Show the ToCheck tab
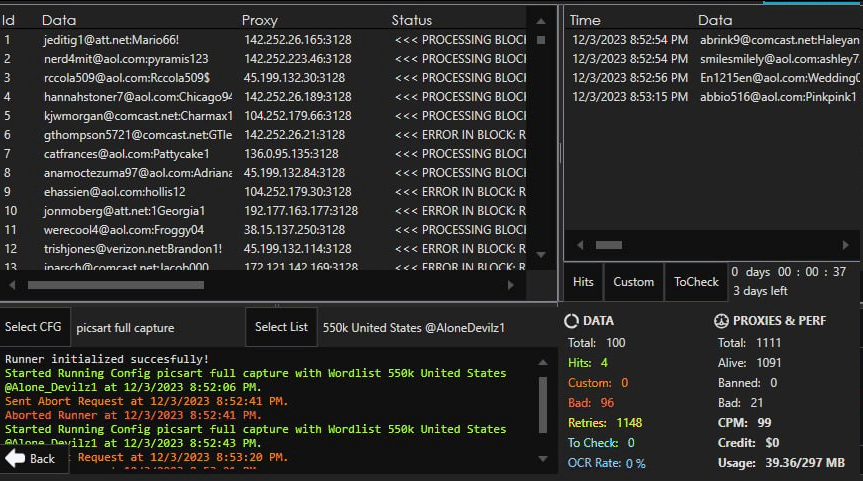The height and width of the screenshot is (481, 863). pos(696,282)
